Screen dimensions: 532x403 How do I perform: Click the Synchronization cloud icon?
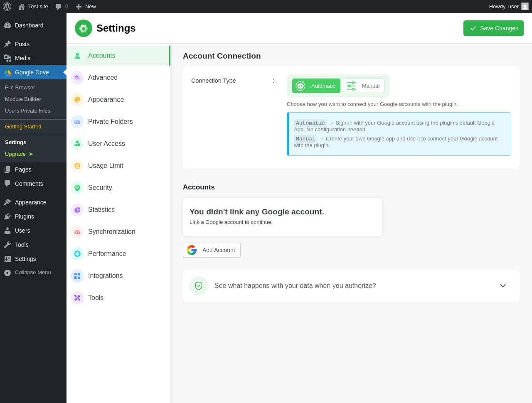point(77,232)
